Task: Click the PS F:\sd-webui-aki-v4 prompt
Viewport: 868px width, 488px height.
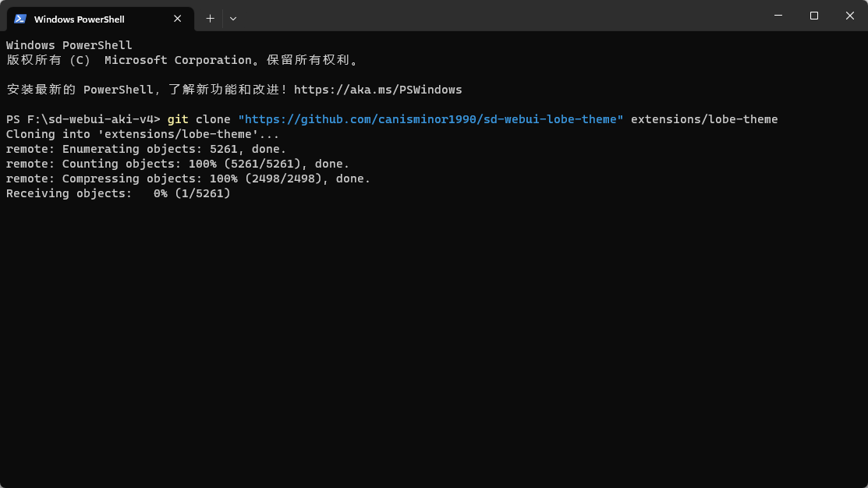Action: tap(83, 119)
